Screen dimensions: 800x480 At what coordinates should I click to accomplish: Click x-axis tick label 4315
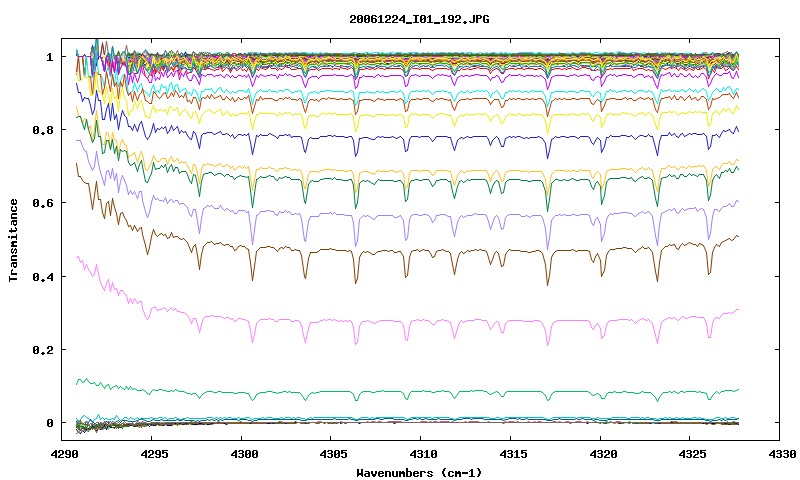point(513,454)
